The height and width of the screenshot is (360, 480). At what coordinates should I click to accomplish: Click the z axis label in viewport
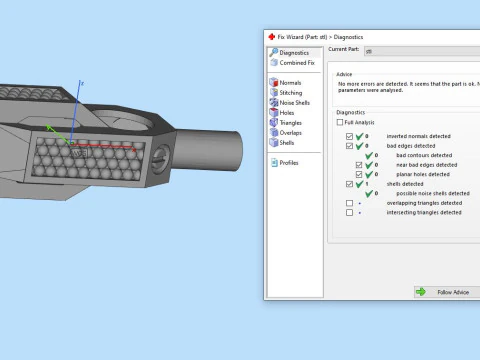82,83
